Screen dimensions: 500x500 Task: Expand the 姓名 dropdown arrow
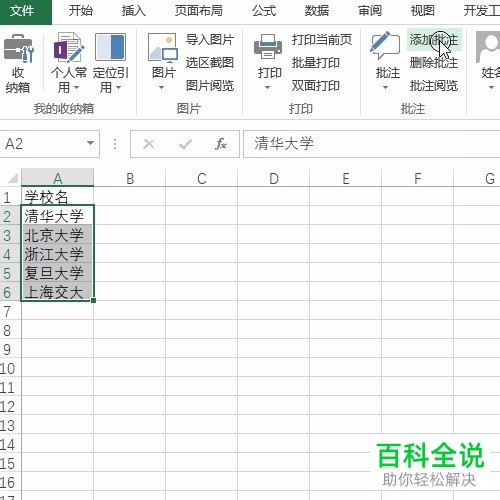pos(491,88)
